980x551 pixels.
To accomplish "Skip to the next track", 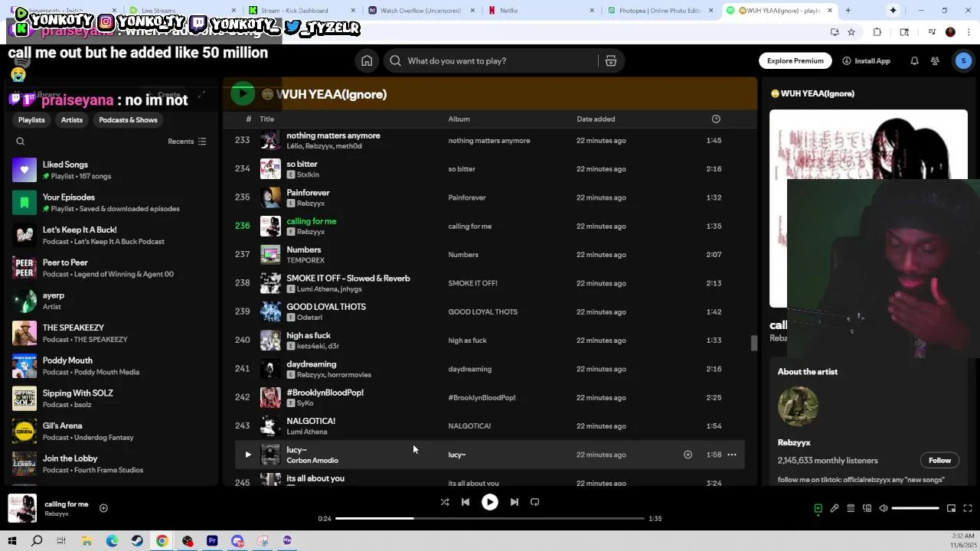I will click(x=514, y=502).
